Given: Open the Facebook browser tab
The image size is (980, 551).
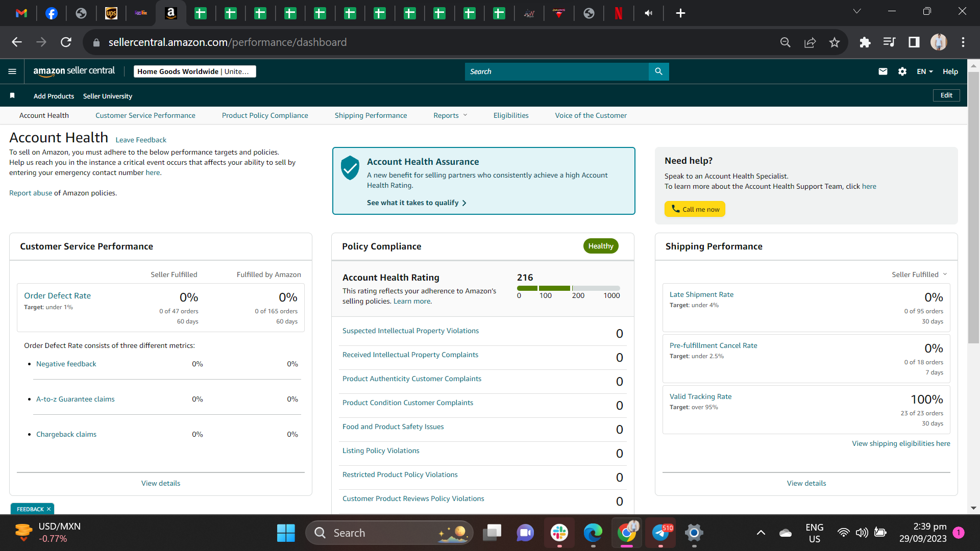Looking at the screenshot, I should 52,13.
